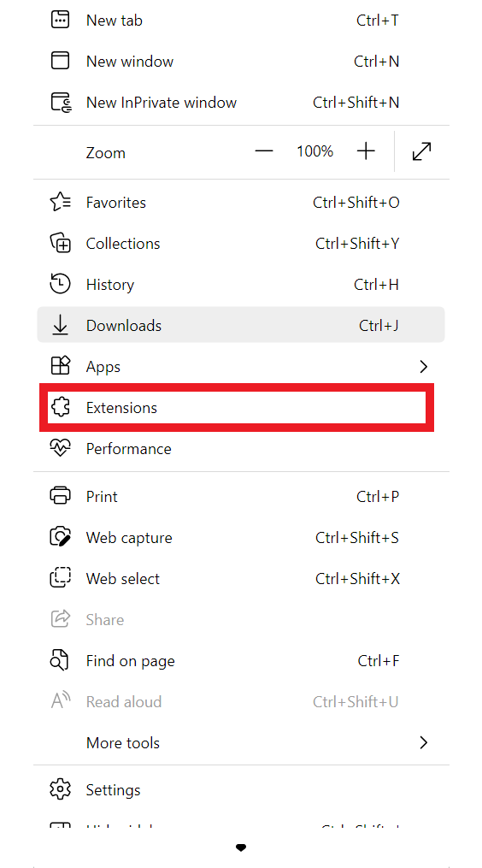Click the Web capture camera icon
This screenshot has width=482, height=868.
(61, 538)
